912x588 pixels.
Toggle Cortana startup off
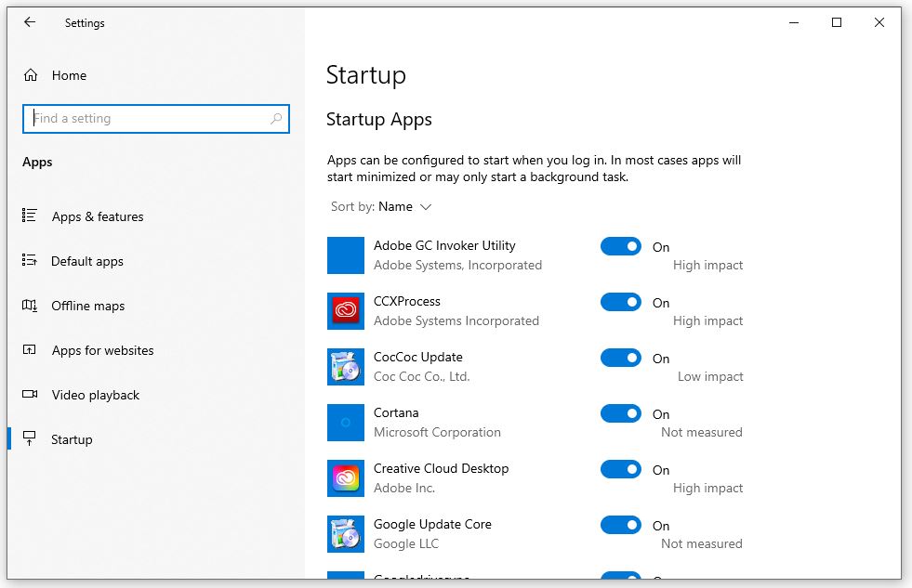[621, 413]
